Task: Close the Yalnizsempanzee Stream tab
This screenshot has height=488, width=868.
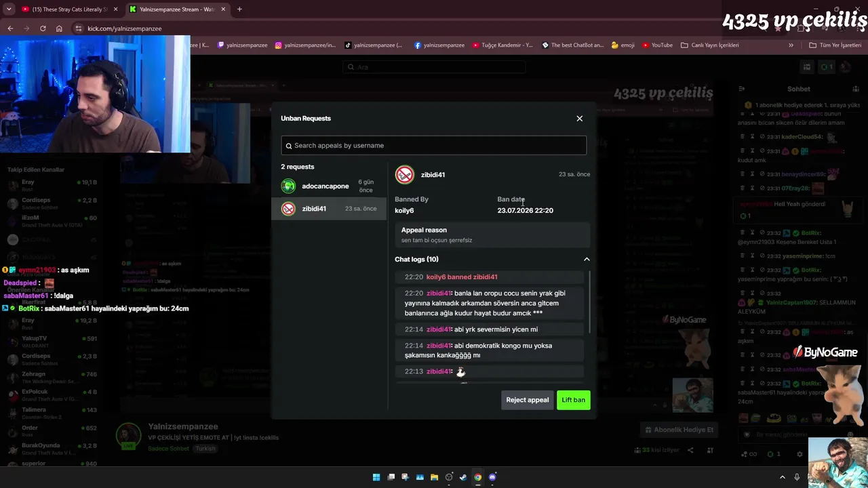Action: point(223,9)
